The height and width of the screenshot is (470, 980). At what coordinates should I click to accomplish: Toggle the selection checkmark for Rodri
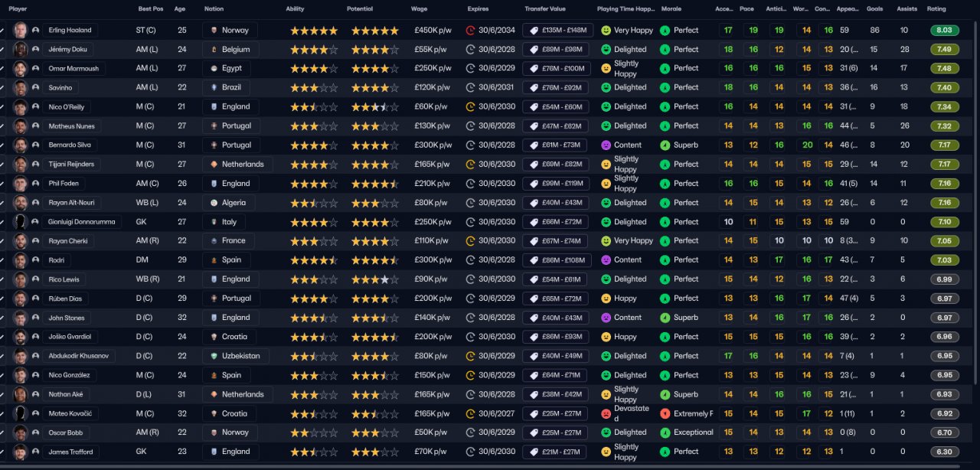click(x=2, y=260)
